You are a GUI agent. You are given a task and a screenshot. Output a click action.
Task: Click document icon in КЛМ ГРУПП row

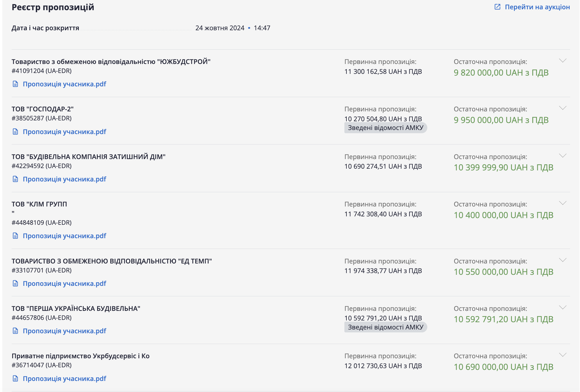point(15,236)
